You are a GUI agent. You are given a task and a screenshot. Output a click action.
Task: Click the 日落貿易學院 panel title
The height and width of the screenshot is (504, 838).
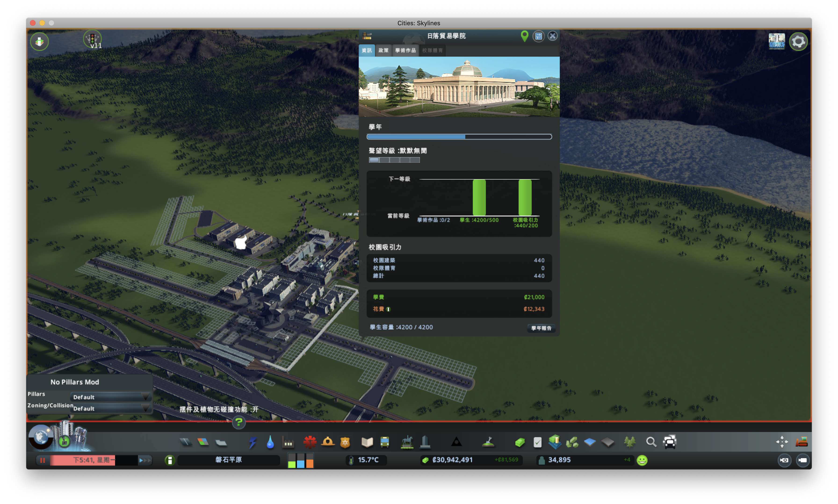(x=446, y=36)
